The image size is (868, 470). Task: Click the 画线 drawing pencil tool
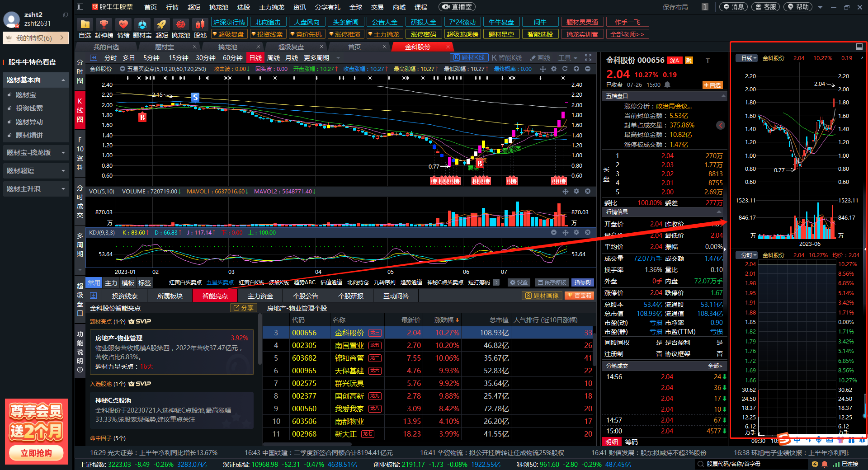click(540, 58)
